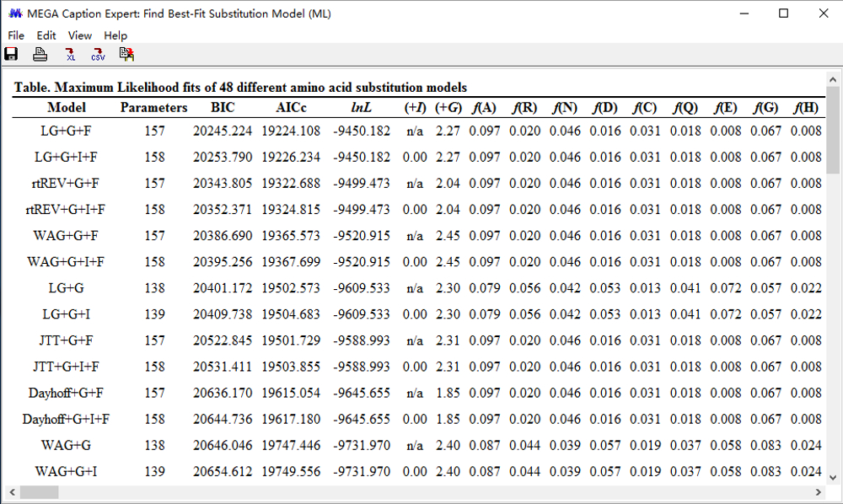Viewport: 843px width, 504px height.
Task: Click the BIC column header
Action: coord(223,108)
